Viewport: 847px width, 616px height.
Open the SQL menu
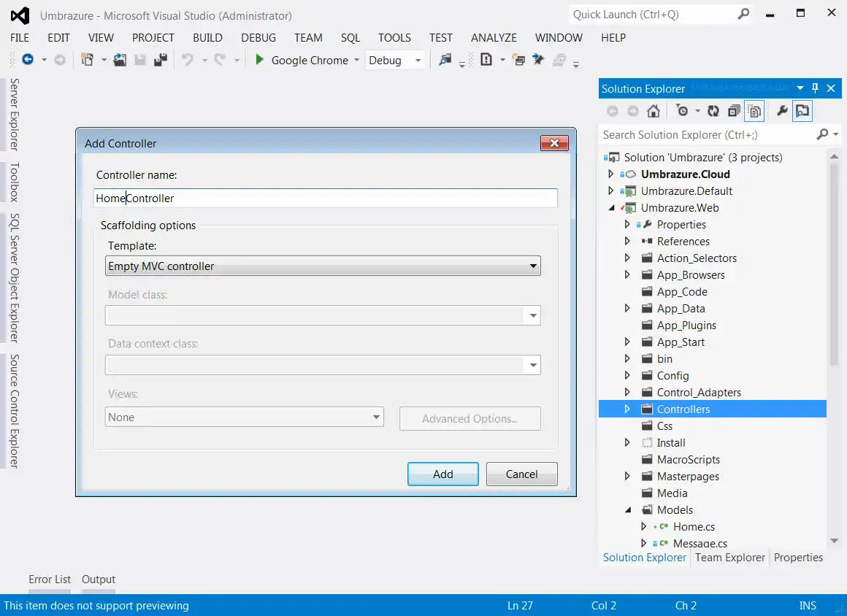(350, 38)
